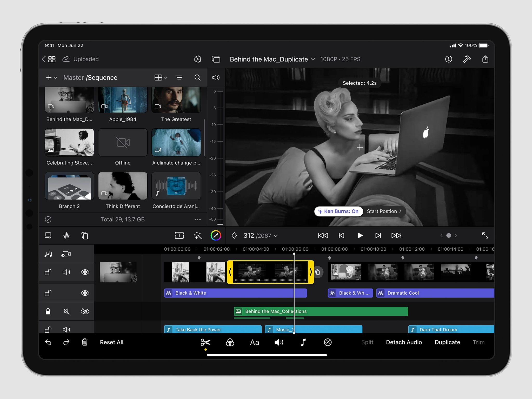The image size is (532, 399).
Task: Click the hammer tools icon
Action: [x=467, y=59]
